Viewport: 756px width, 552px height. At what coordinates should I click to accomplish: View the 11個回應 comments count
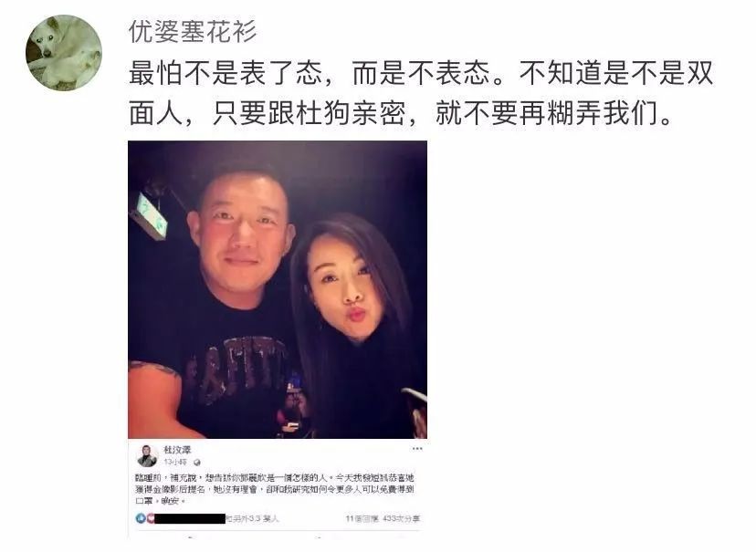(x=362, y=519)
